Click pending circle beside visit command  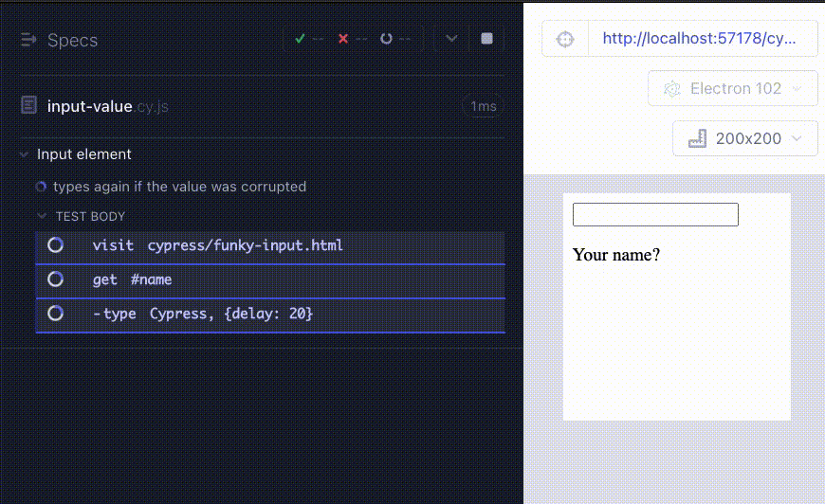coord(55,245)
